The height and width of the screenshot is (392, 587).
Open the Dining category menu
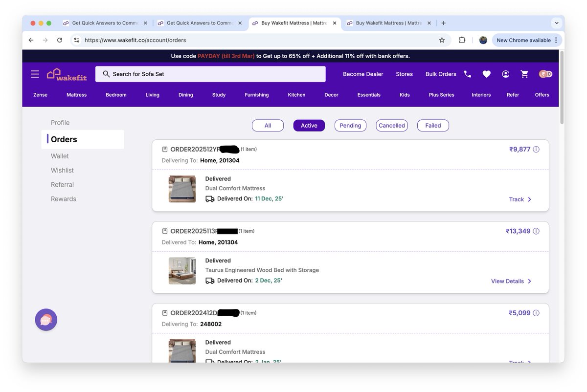tap(185, 95)
